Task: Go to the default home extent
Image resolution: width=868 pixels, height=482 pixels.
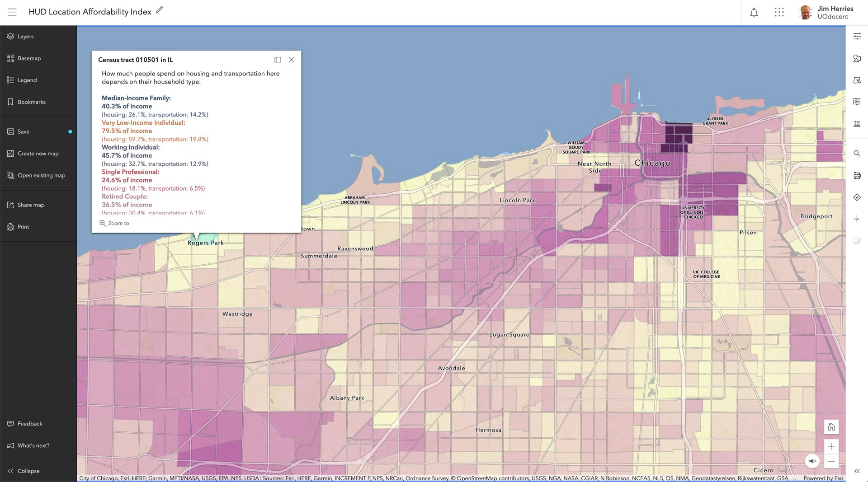Action: coord(831,427)
